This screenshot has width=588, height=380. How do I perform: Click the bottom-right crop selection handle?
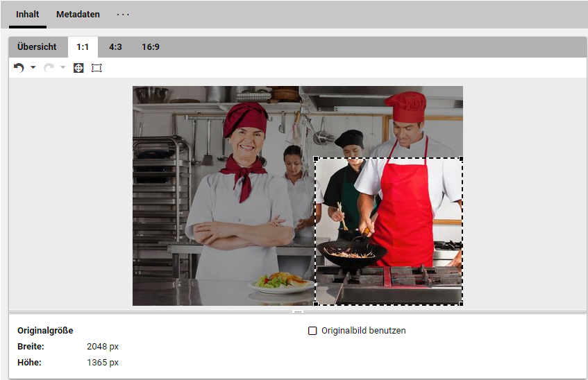(x=462, y=304)
